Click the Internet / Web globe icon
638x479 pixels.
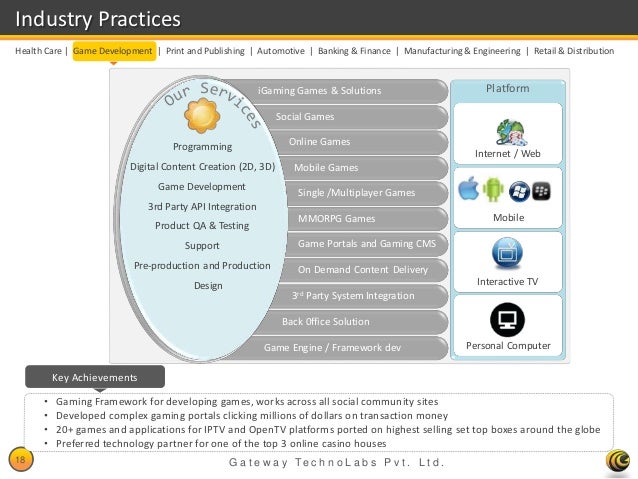[x=511, y=132]
